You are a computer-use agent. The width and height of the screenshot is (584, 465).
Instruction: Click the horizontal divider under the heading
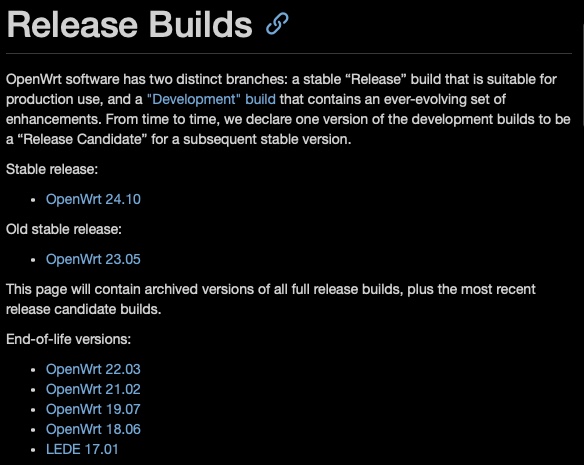(289, 54)
